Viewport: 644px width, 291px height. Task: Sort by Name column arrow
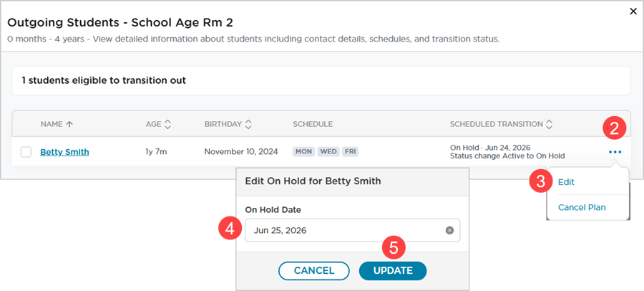coord(69,124)
